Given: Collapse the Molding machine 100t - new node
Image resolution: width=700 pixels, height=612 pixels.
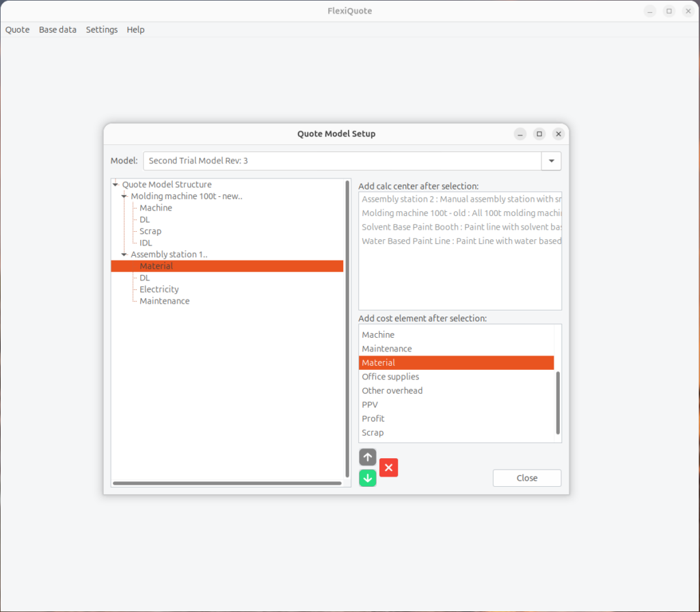Looking at the screenshot, I should (x=124, y=196).
